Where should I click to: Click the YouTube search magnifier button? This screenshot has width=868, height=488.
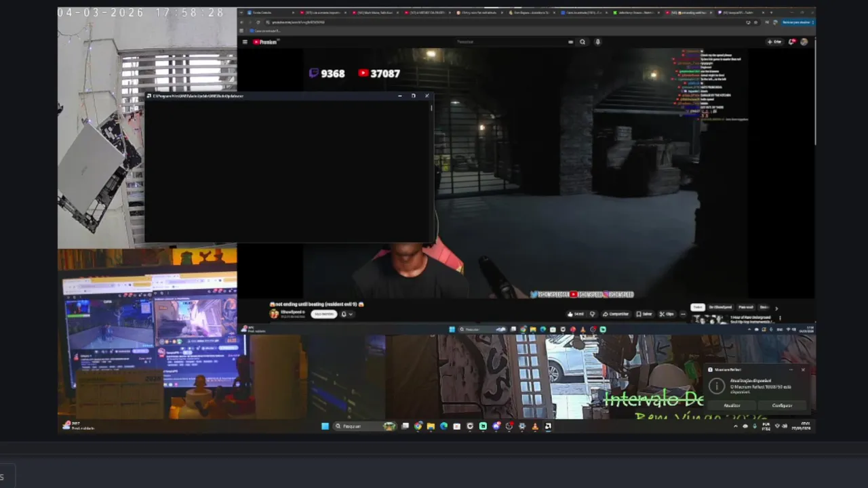tap(582, 42)
